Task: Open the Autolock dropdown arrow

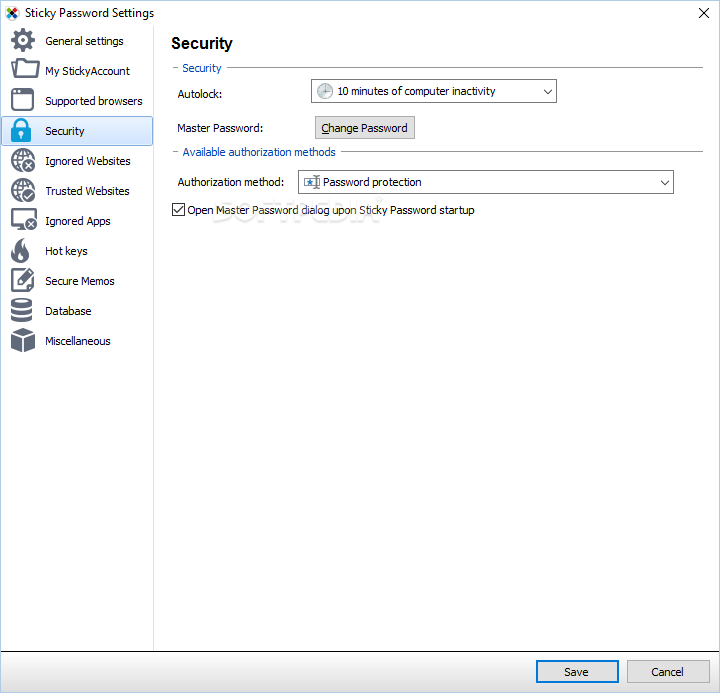Action: (547, 91)
